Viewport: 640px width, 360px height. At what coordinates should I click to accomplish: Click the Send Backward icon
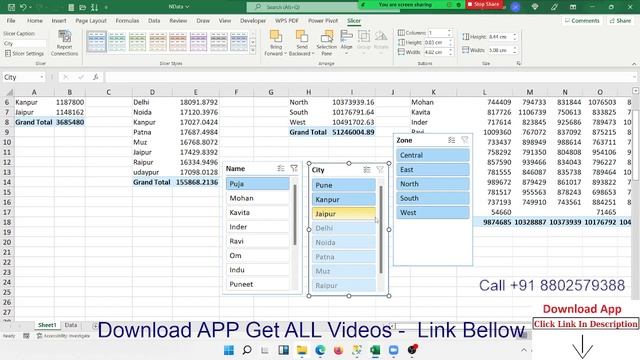coord(302,37)
